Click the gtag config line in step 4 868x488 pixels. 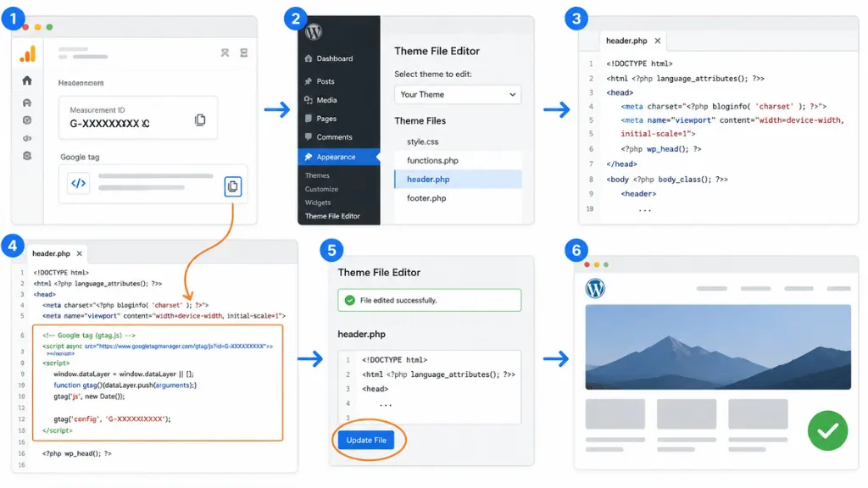pos(113,419)
